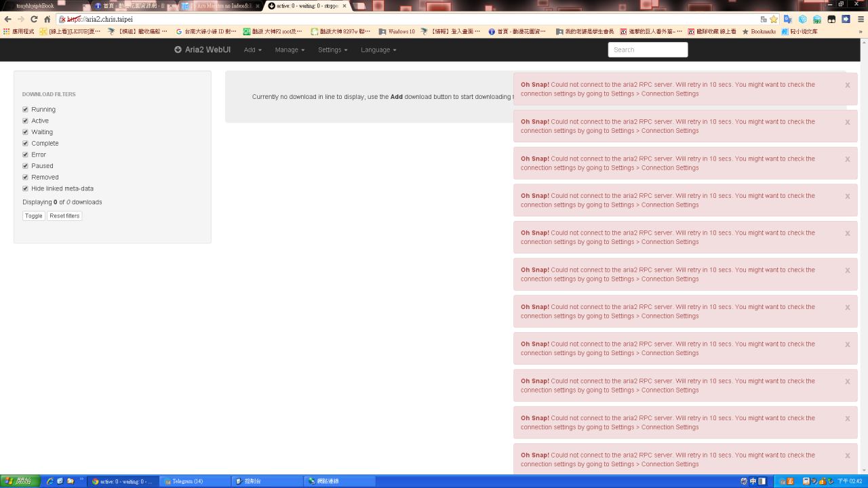This screenshot has width=868, height=488.
Task: Bookmark this page with the star icon
Action: (774, 19)
